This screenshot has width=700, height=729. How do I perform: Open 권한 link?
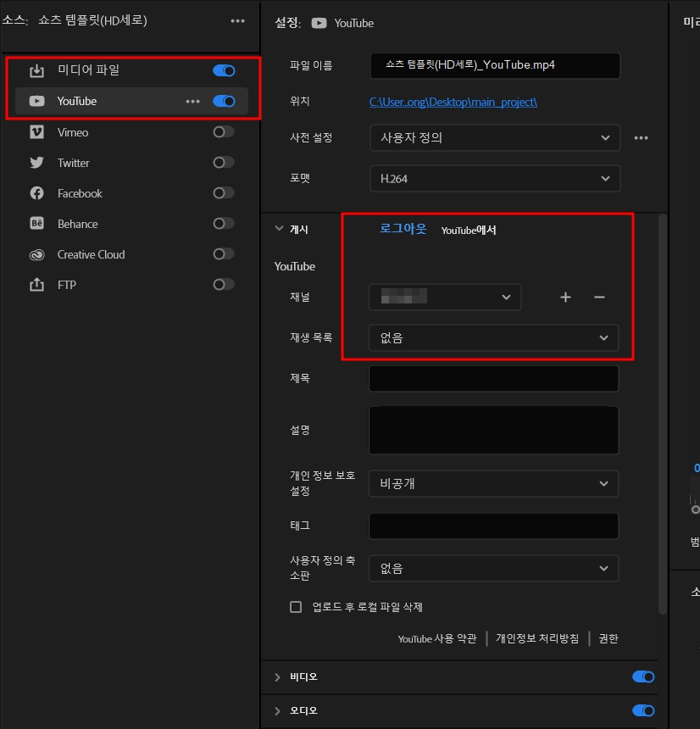pyautogui.click(x=608, y=638)
